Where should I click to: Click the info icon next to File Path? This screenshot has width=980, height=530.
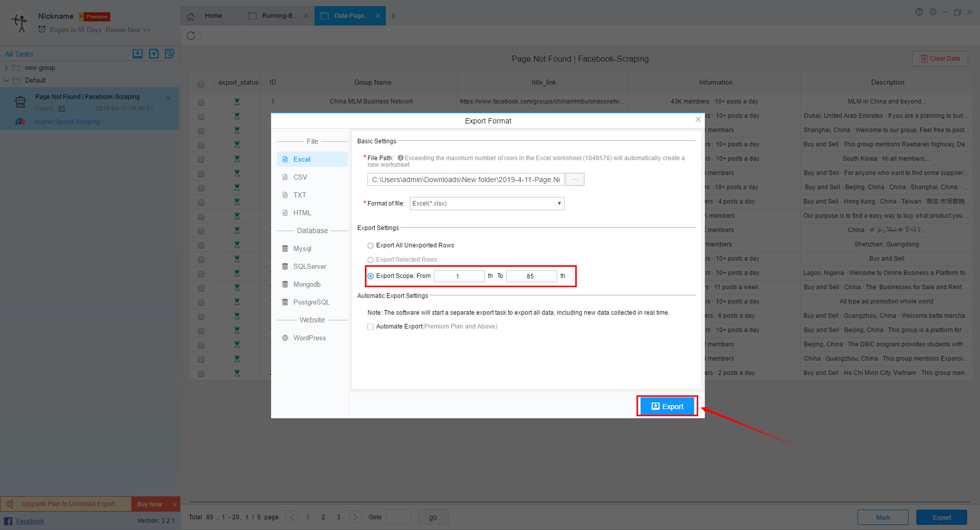401,158
